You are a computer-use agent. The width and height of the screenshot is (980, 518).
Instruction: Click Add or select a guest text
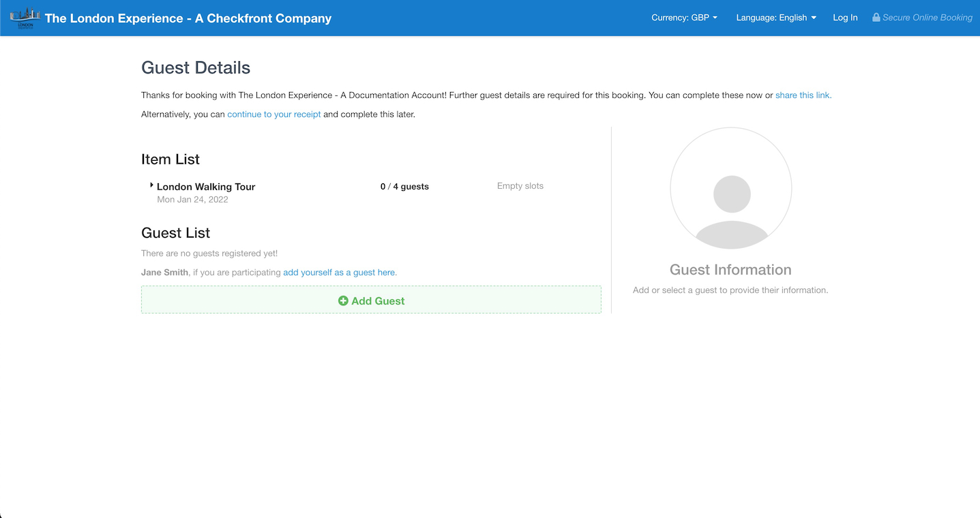pos(730,290)
